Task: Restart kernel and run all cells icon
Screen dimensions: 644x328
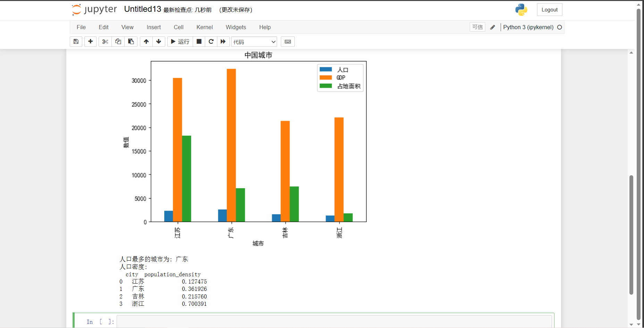Action: click(223, 42)
